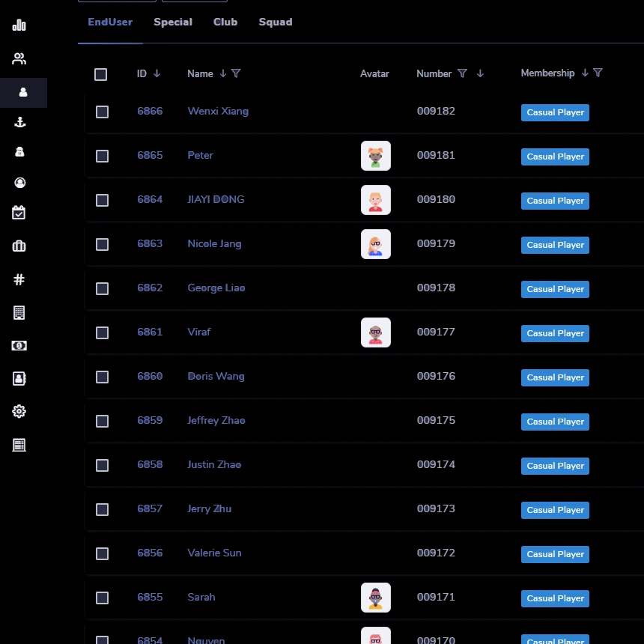Open the money bill sidebar icon
Screen dimensions: 644x644
pyautogui.click(x=19, y=345)
